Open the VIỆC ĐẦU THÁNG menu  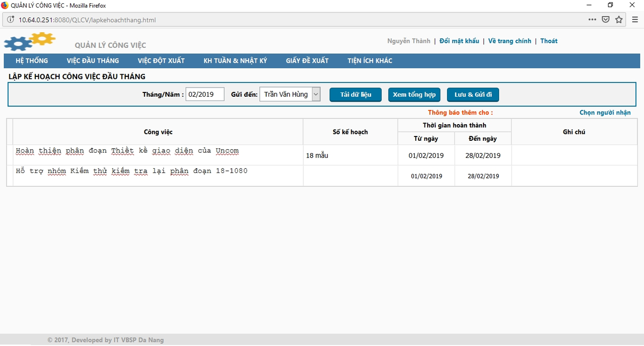pos(93,61)
